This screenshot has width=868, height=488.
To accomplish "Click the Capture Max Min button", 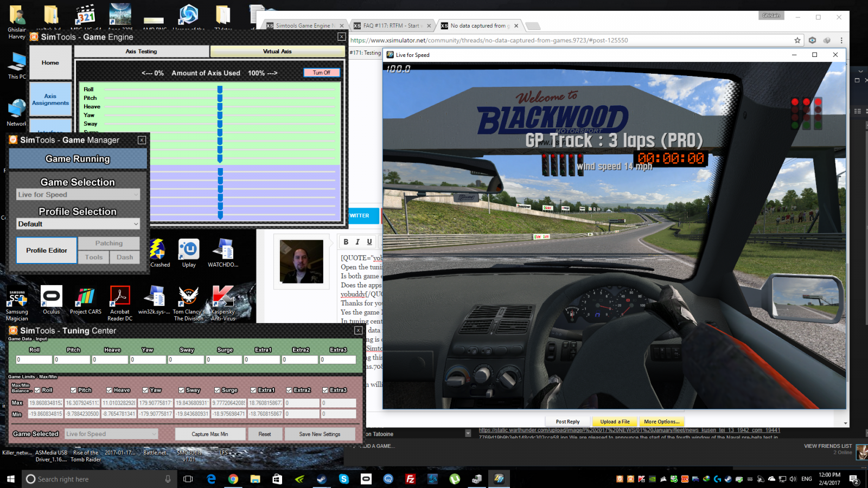I will (x=210, y=434).
